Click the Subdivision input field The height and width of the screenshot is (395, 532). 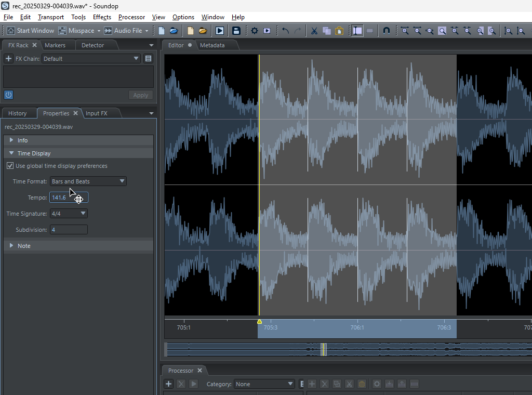click(68, 230)
